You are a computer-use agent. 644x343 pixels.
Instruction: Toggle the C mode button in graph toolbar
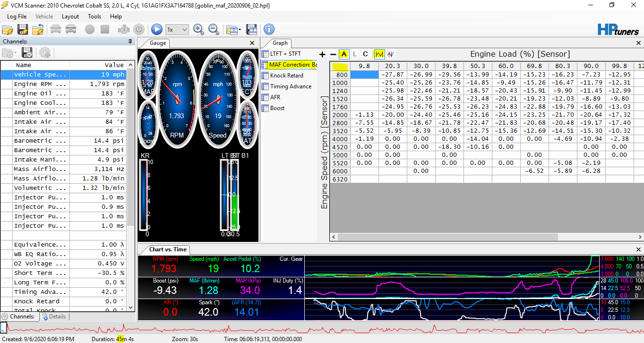(365, 54)
